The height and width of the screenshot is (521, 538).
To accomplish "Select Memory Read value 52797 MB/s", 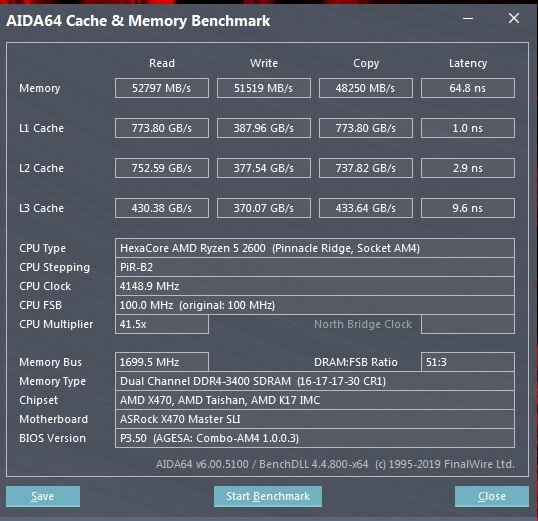I will click(x=162, y=88).
